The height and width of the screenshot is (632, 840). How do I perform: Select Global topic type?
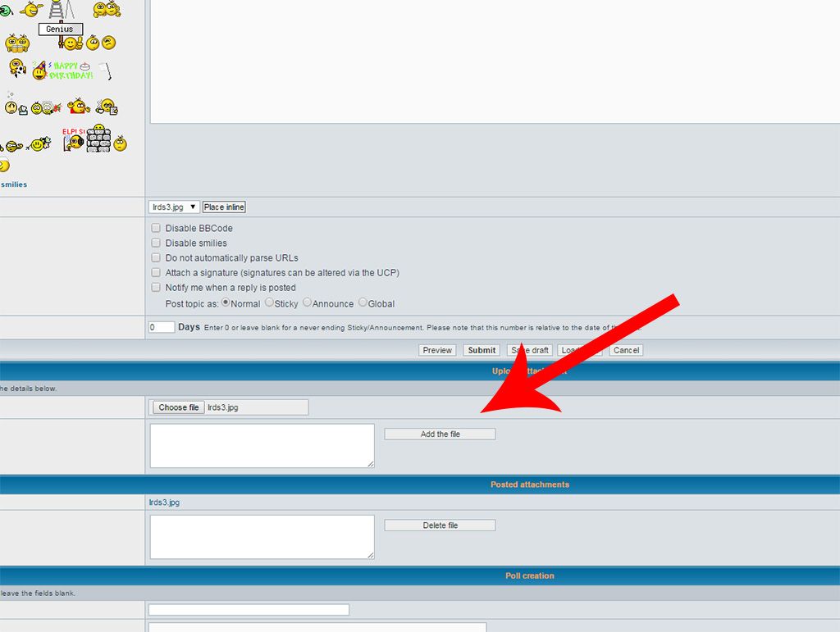pyautogui.click(x=363, y=302)
